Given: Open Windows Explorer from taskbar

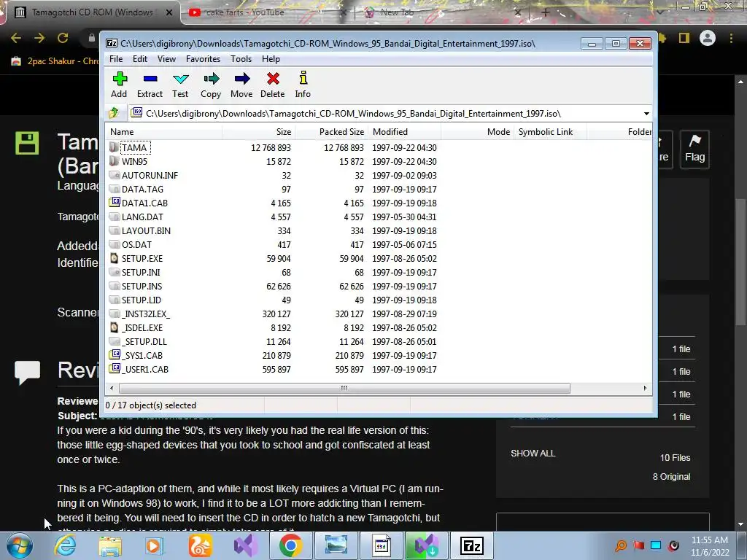Looking at the screenshot, I should (110, 545).
